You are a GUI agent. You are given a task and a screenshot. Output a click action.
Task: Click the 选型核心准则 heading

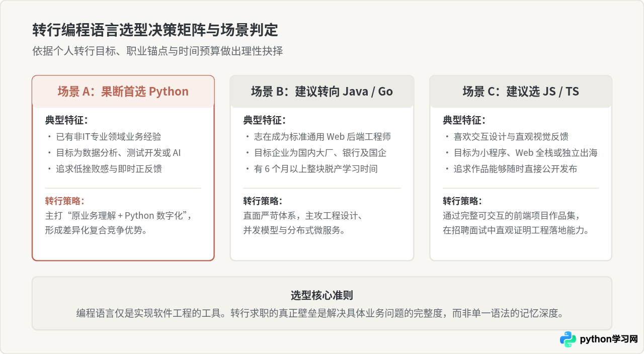point(322,295)
